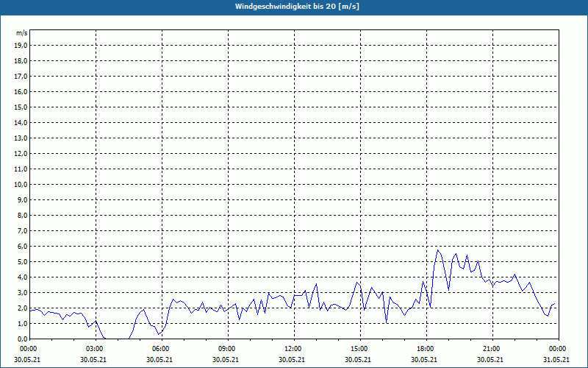Click the 8,0 y-axis value
Image resolution: width=588 pixels, height=368 pixels.
pyautogui.click(x=22, y=215)
